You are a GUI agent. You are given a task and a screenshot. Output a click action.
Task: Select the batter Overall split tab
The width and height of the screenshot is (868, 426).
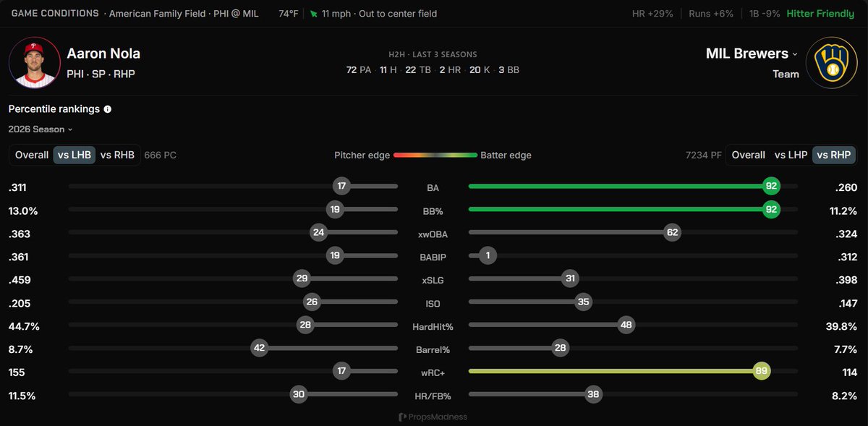tap(749, 155)
